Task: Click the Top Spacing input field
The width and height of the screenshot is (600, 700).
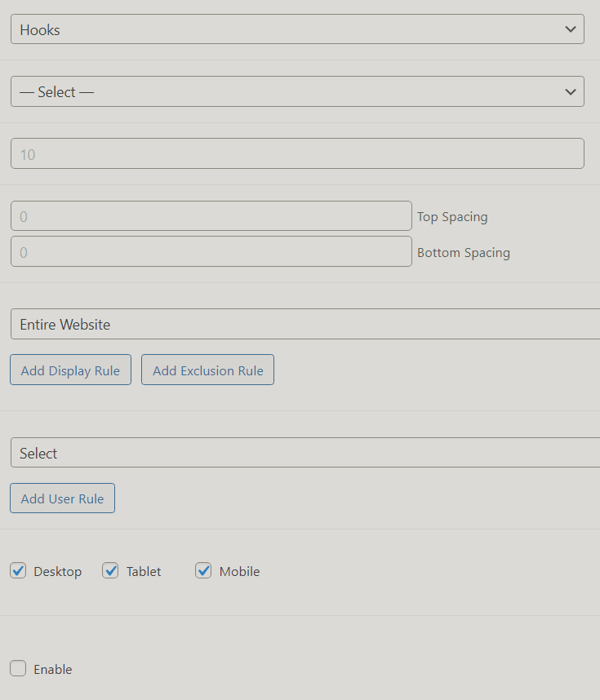Action: pos(211,216)
